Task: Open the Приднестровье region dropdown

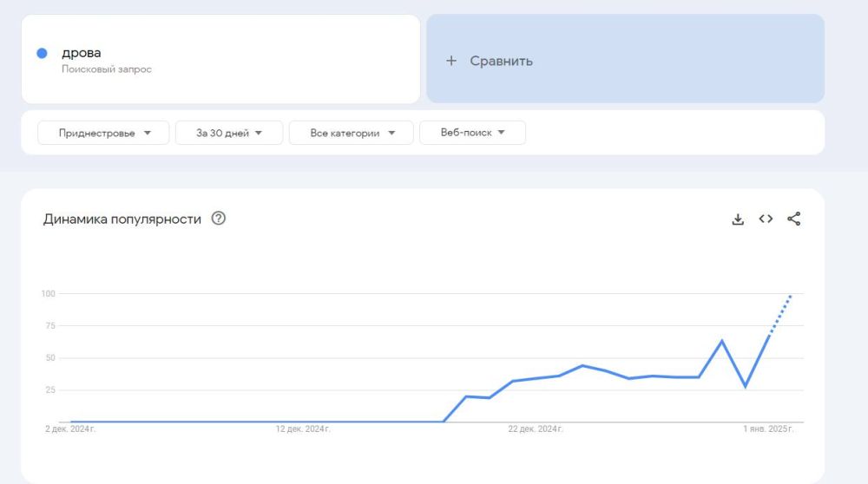Action: [x=103, y=133]
